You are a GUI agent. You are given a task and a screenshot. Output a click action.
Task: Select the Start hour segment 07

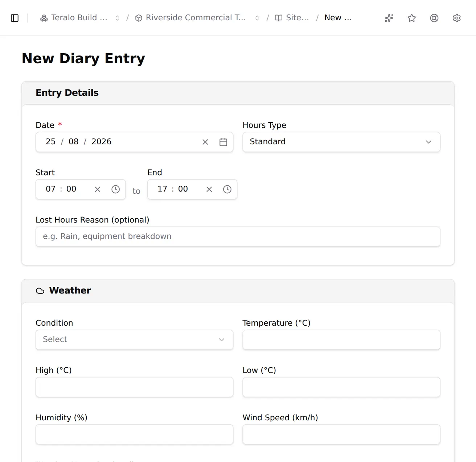click(50, 189)
